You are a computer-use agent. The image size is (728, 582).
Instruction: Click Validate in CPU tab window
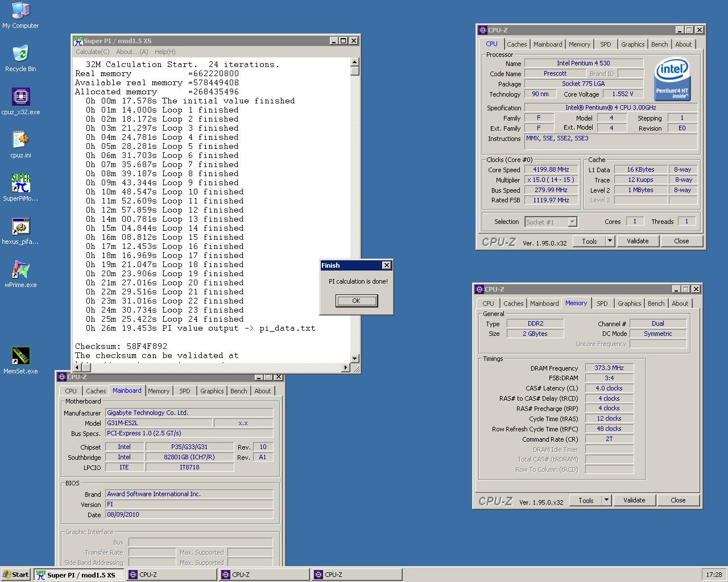(638, 241)
